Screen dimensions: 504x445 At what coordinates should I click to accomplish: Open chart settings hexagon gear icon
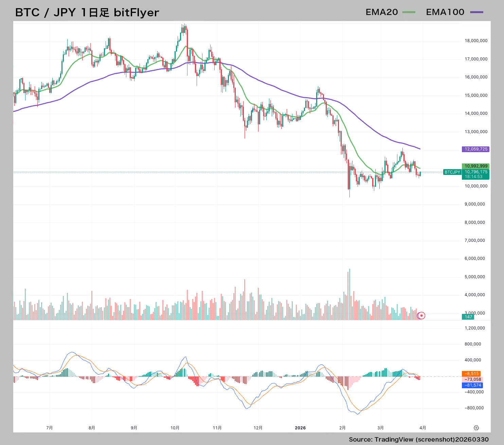476,428
